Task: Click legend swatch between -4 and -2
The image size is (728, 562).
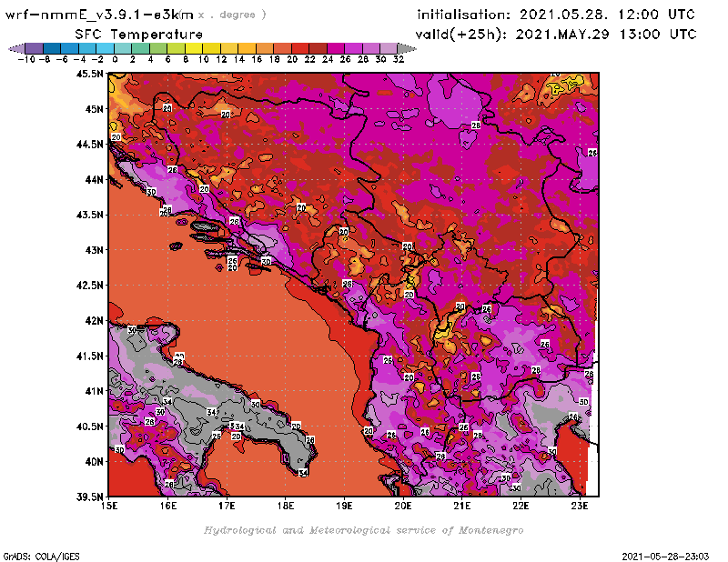Action: (87, 48)
